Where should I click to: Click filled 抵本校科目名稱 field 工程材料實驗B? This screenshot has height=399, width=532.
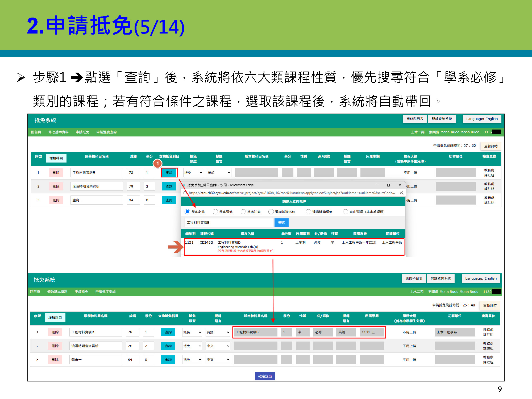tap(256, 332)
